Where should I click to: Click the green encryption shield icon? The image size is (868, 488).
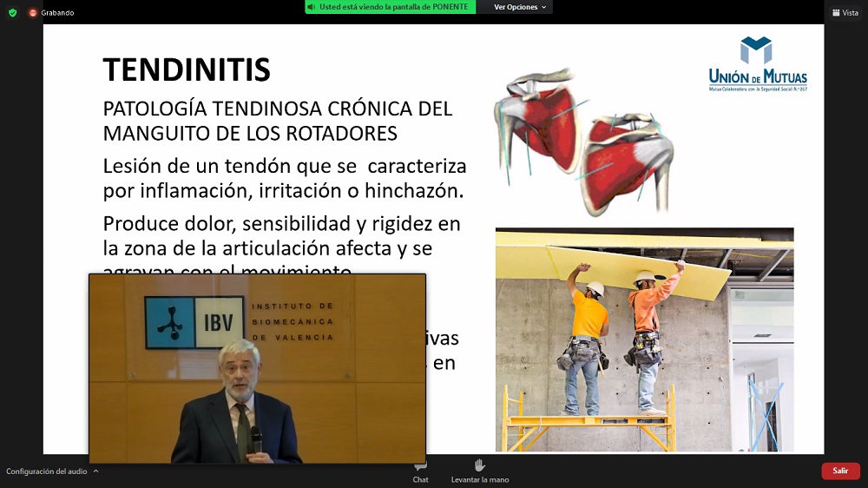pos(12,13)
